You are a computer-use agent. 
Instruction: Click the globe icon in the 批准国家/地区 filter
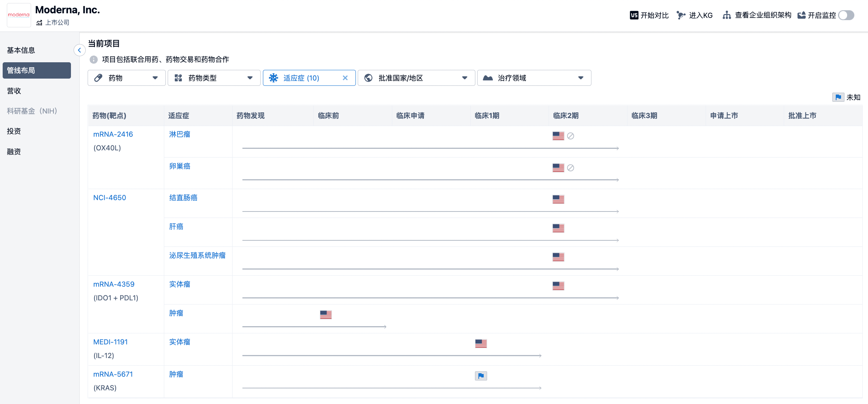(x=368, y=78)
